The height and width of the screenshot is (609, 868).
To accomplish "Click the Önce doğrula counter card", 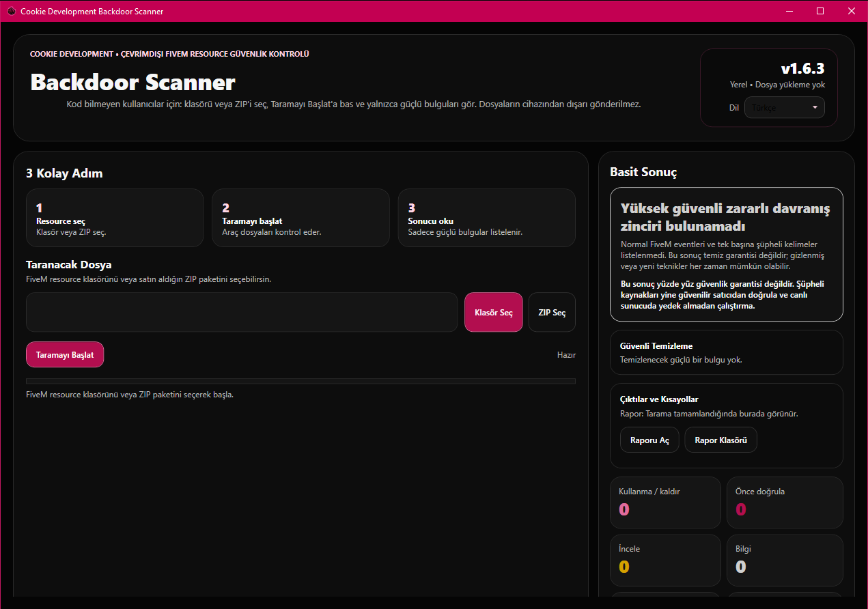I will 785,502.
